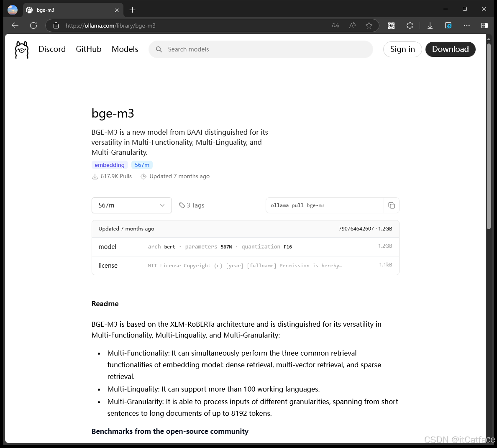Open the Discord nav link
497x448 pixels.
coord(52,49)
